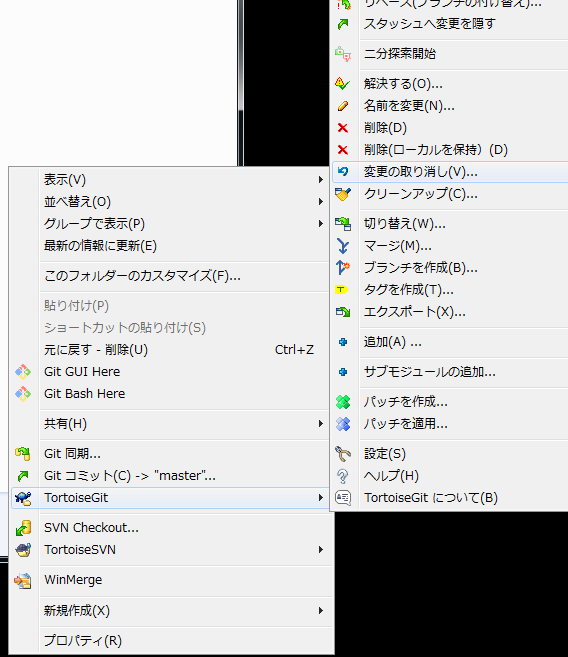Select 二分探索開始 menu entry
This screenshot has width=568, height=657.
click(450, 54)
